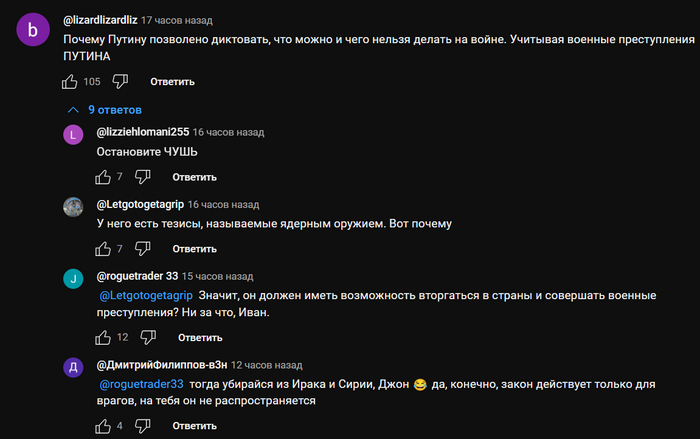Dislike the @Letgotogetagrip reply
Viewport: 700px width, 439px height.
point(142,249)
